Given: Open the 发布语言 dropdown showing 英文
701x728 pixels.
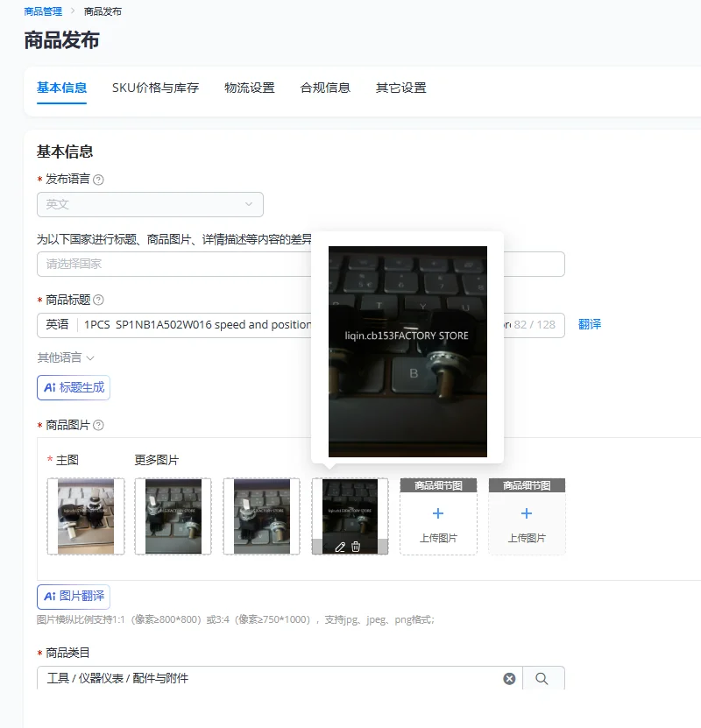Looking at the screenshot, I should tap(150, 204).
